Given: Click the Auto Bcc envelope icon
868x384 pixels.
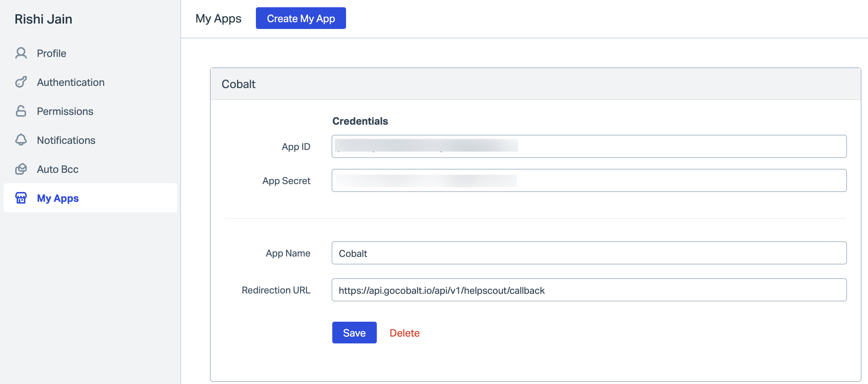Looking at the screenshot, I should pos(21,169).
